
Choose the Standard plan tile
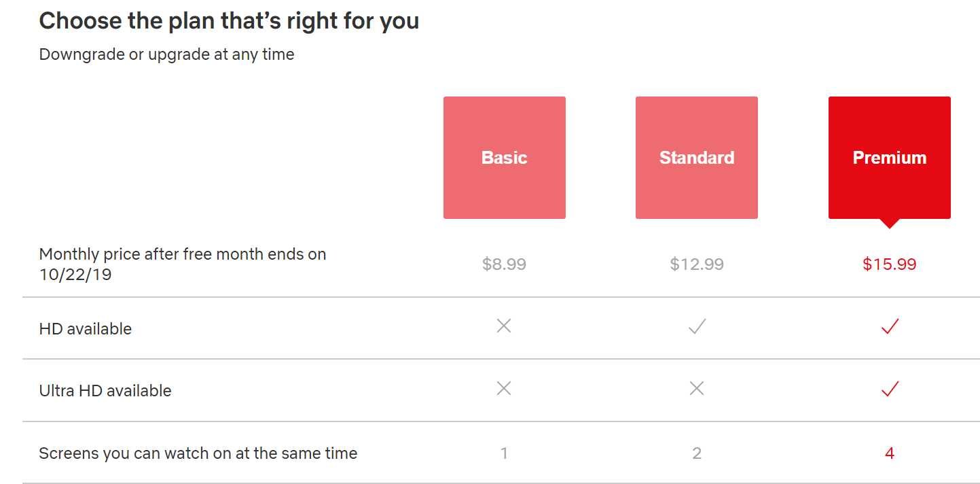(x=697, y=158)
